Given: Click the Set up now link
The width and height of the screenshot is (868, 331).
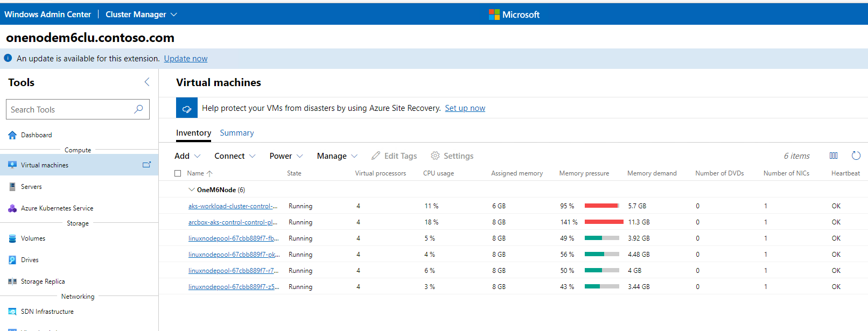Looking at the screenshot, I should pos(465,108).
